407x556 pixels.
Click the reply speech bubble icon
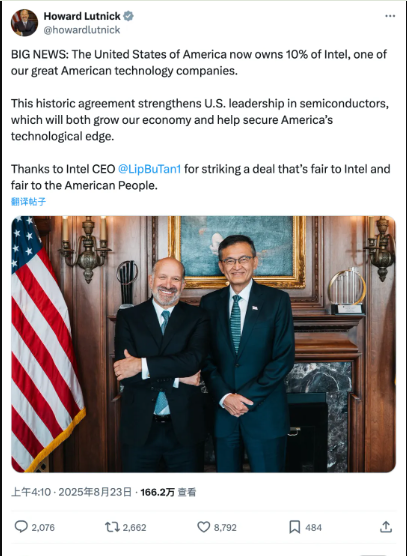tap(21, 527)
